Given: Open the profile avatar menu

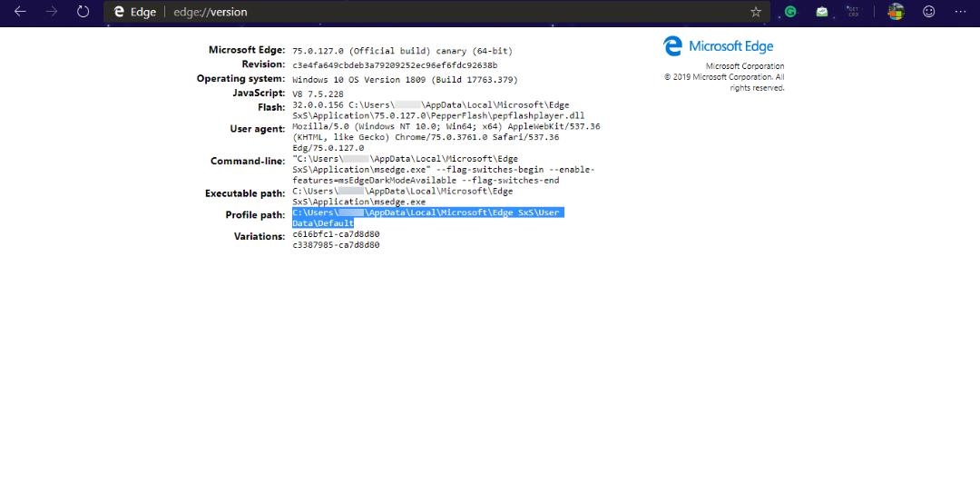Looking at the screenshot, I should (x=897, y=11).
